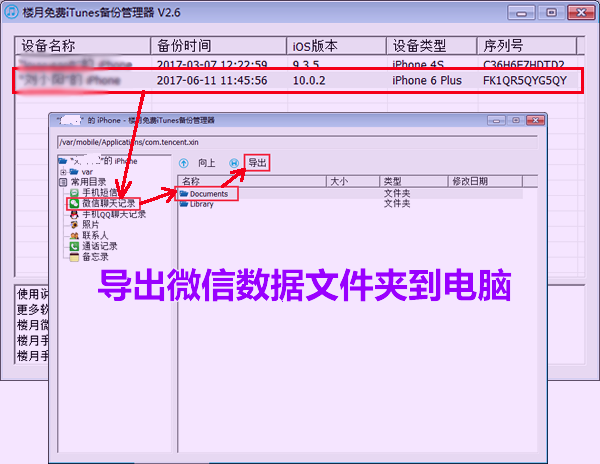
Task: Click the QQ penguin icon
Action: [74, 214]
